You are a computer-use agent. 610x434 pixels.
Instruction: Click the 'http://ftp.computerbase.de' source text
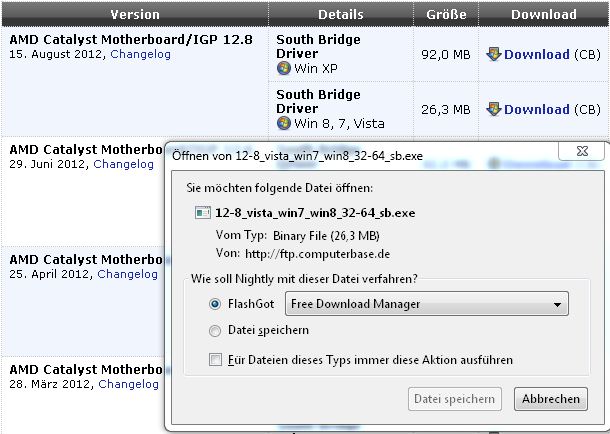317,254
